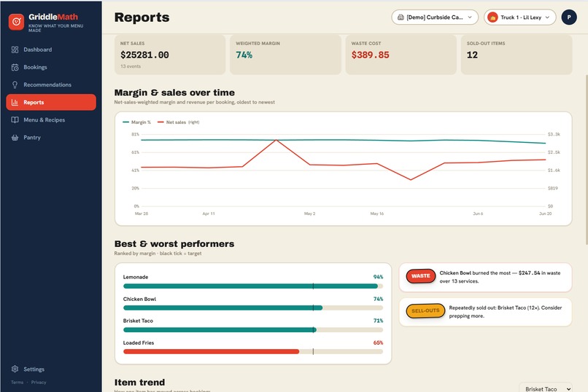The height and width of the screenshot is (392, 588).
Task: Click the red Truck 1 avatar icon
Action: pyautogui.click(x=492, y=17)
